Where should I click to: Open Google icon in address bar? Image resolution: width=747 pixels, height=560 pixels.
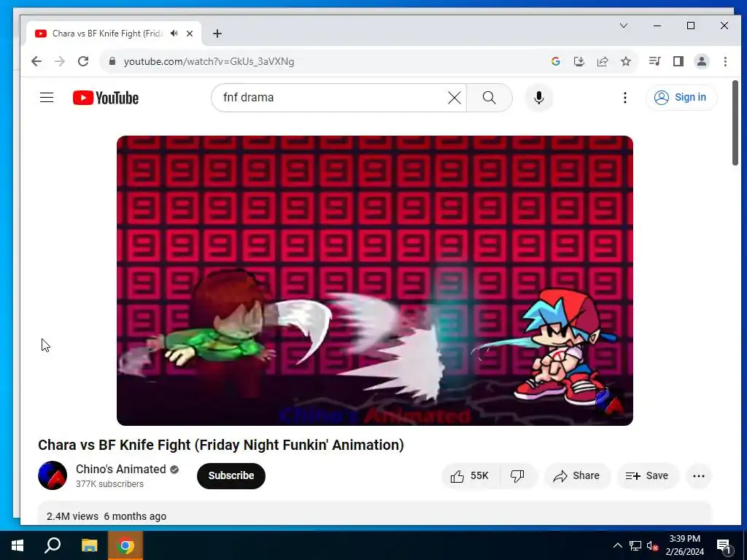coord(555,61)
